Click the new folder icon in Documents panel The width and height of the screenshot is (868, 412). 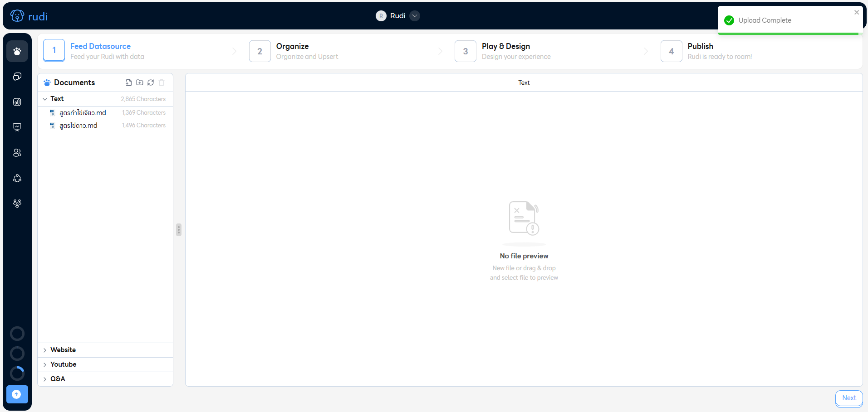[139, 82]
